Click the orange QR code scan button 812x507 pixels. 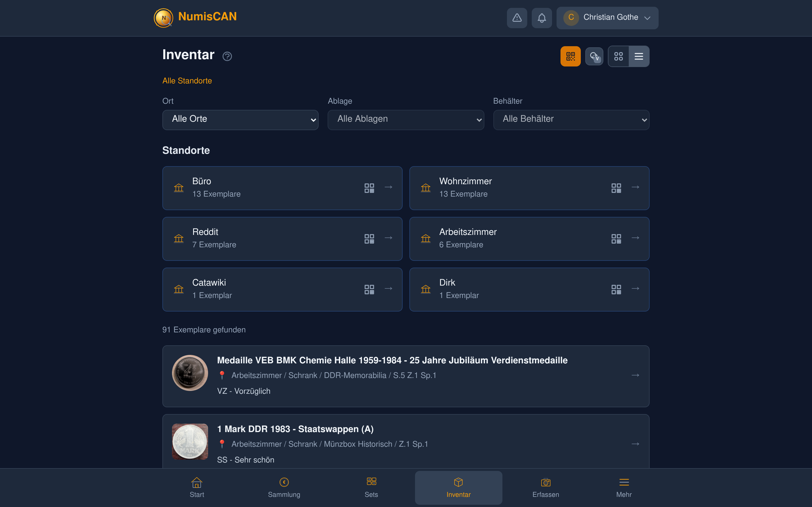tap(570, 56)
